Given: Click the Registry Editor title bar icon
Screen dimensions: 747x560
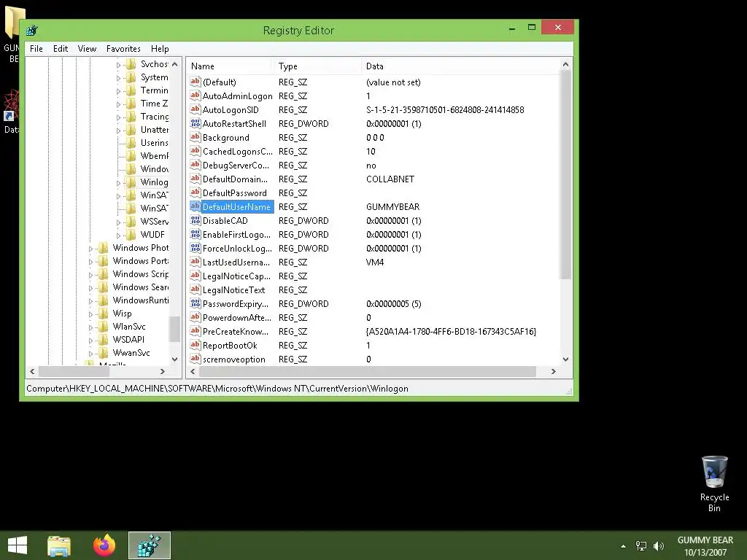Looking at the screenshot, I should [x=32, y=31].
